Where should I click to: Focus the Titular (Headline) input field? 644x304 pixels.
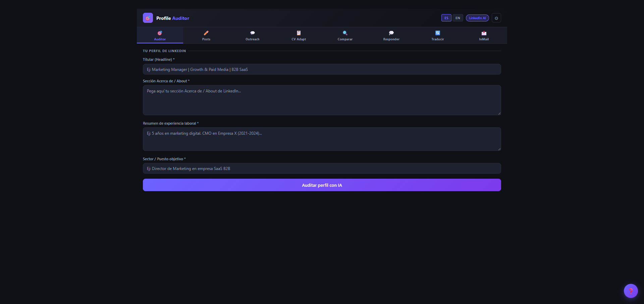point(322,69)
